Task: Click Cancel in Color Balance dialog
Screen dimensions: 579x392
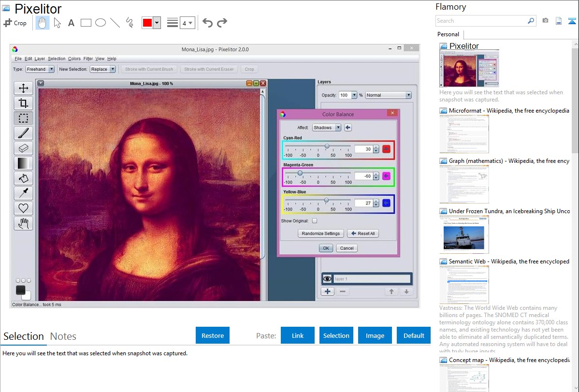Action: point(347,248)
